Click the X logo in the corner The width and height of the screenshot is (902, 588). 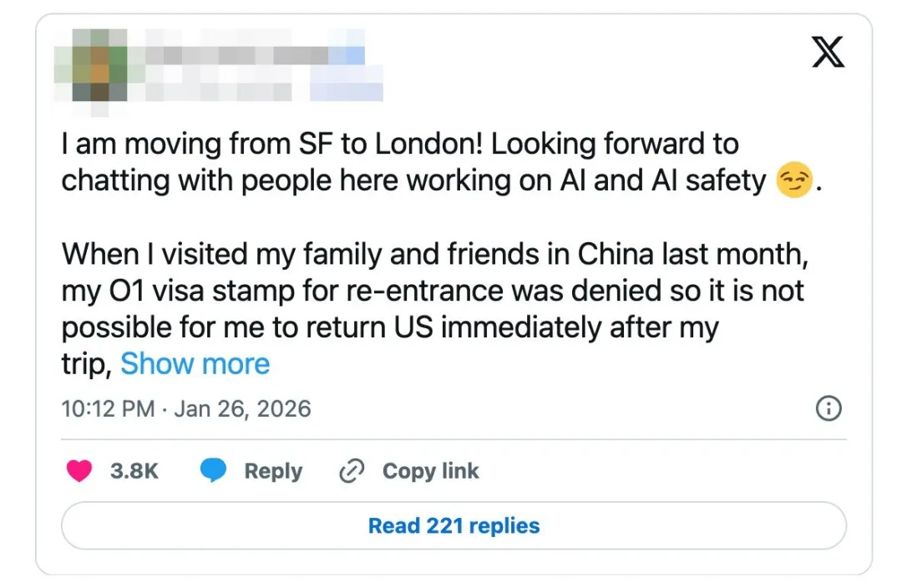827,52
